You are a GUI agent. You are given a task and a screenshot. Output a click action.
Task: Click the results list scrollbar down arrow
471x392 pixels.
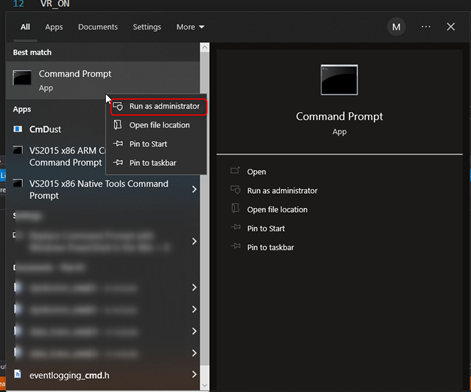[205, 386]
